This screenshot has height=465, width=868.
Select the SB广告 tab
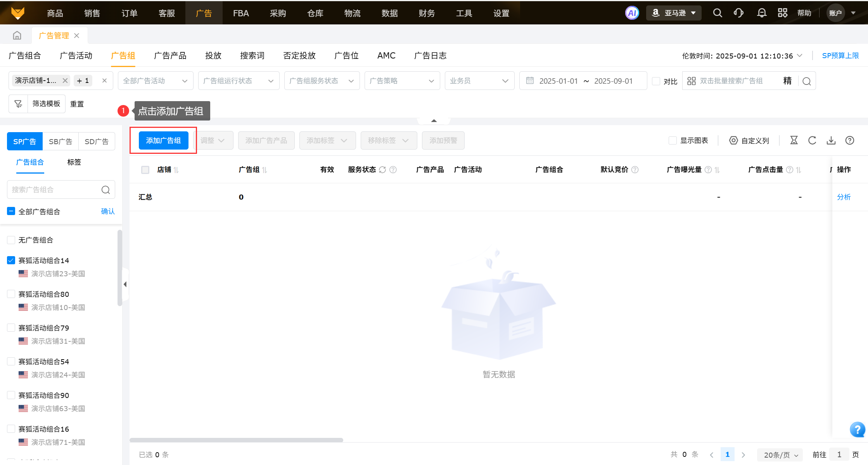click(61, 141)
